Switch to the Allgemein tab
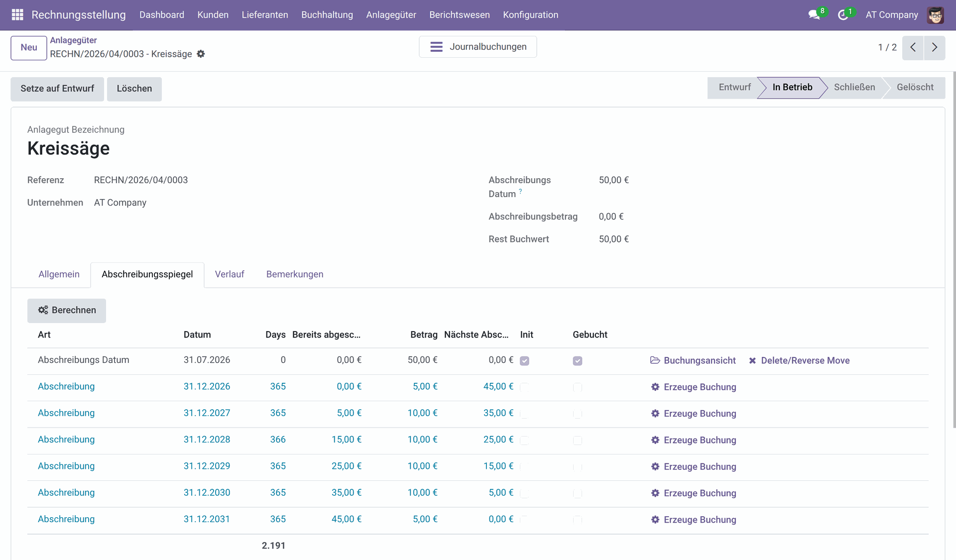 [59, 274]
